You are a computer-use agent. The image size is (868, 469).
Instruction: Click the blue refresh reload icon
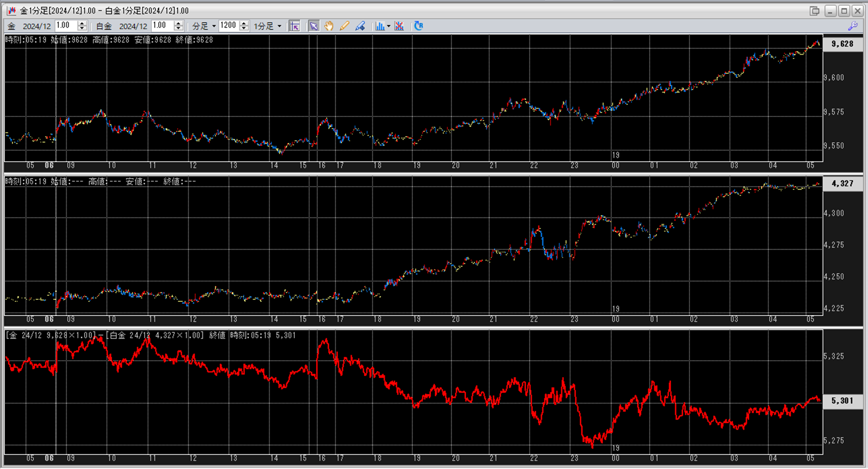click(x=418, y=26)
